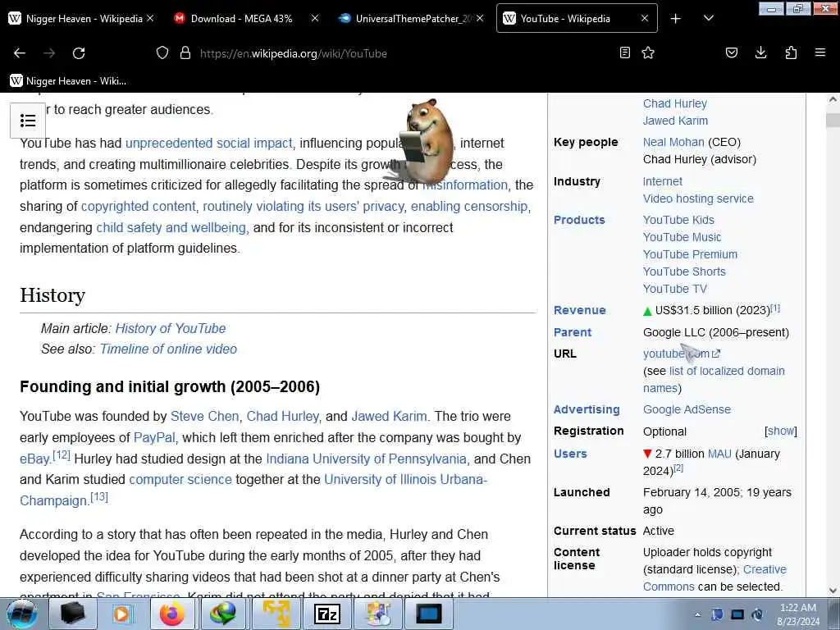
Task: Open the eBay link
Action: 34,459
